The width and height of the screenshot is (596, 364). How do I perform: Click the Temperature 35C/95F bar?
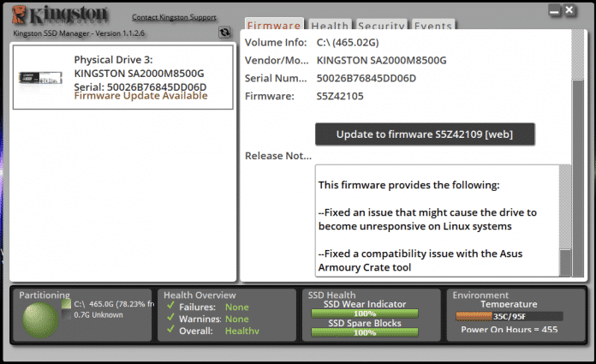509,316
